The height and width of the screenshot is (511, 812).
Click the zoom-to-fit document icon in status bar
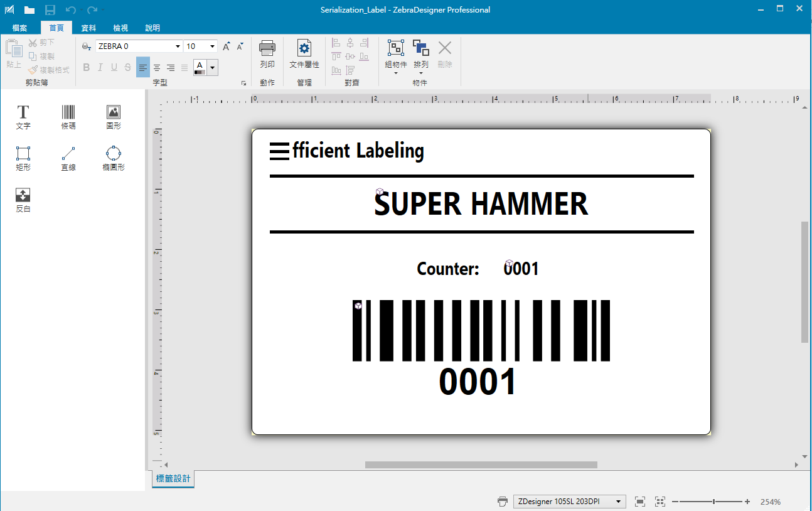(x=640, y=502)
